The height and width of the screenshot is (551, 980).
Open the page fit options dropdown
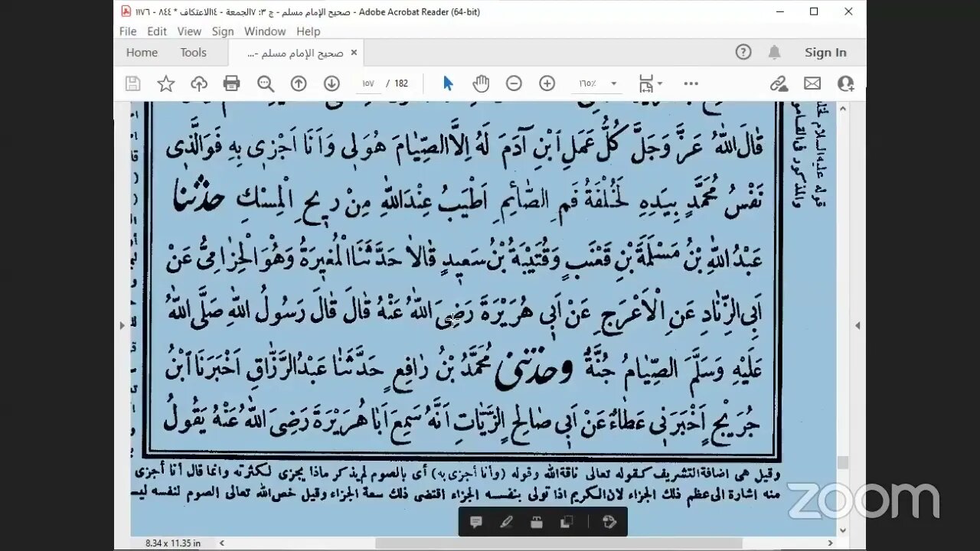tap(651, 83)
